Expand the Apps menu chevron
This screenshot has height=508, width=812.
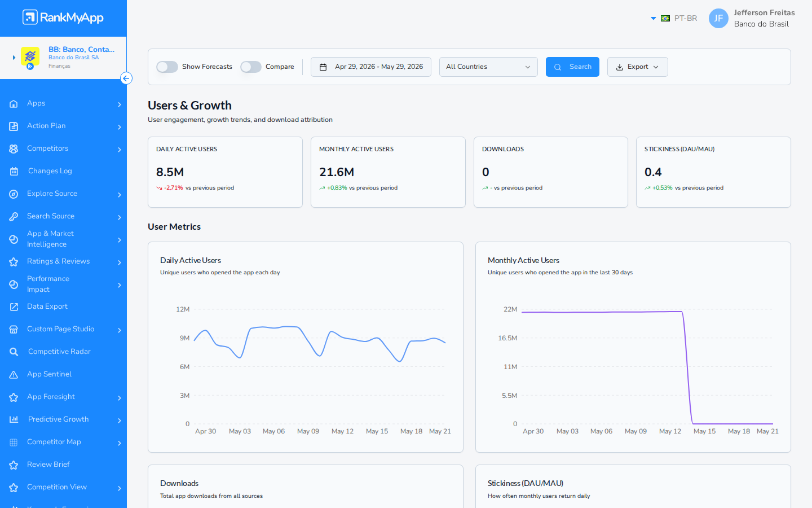point(120,104)
